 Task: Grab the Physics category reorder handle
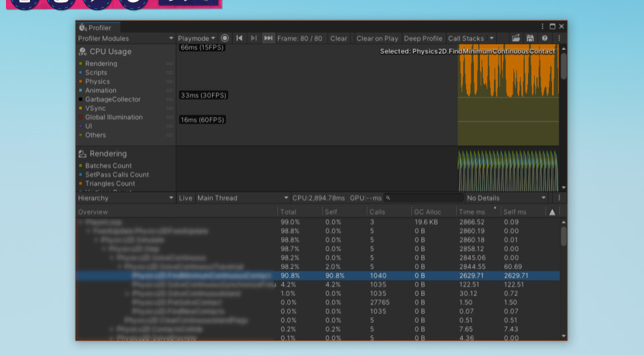[x=169, y=82]
